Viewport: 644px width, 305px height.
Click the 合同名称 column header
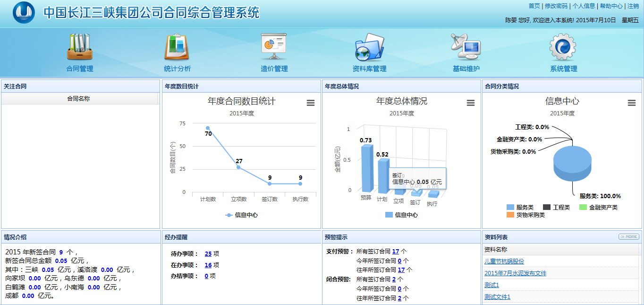[79, 99]
